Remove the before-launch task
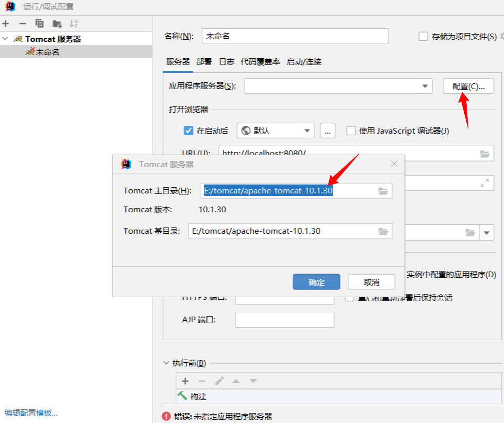This screenshot has width=504, height=423. click(202, 381)
